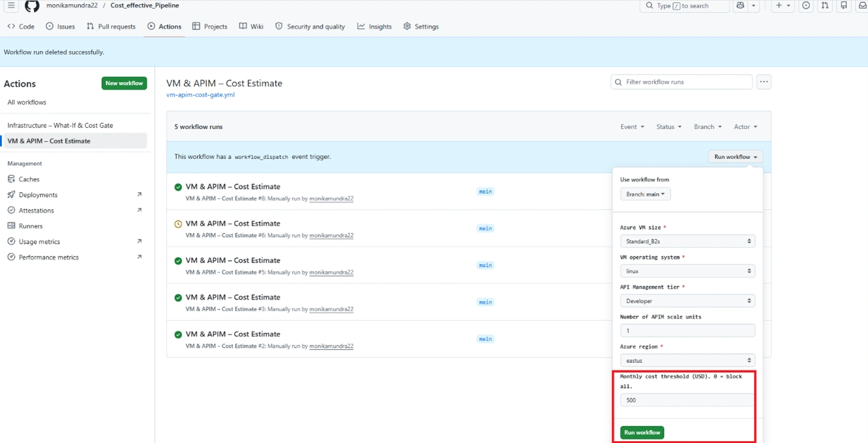Screen dimensions: 868x443
Task: Go to the GitHub home logo
Action: coord(32,5)
